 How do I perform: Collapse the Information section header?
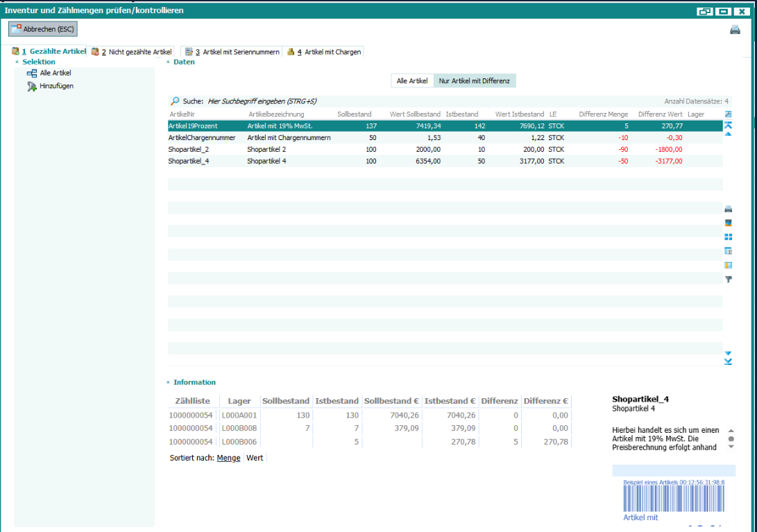pos(194,382)
